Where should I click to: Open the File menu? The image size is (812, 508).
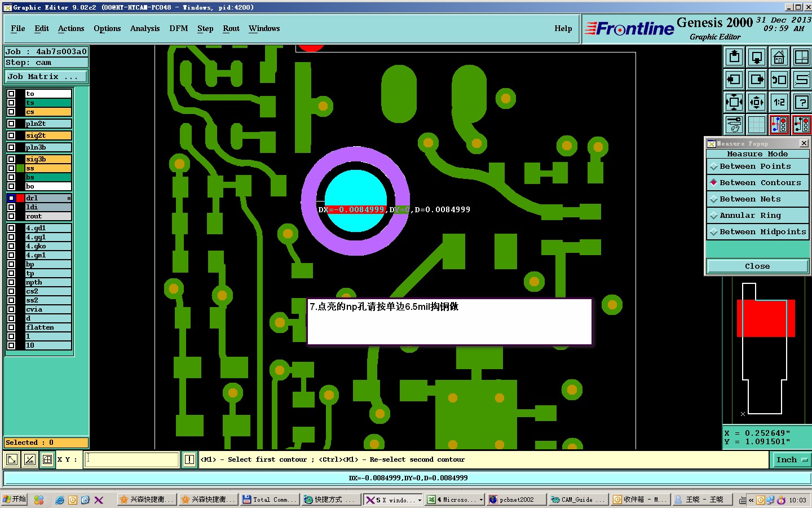[x=18, y=28]
